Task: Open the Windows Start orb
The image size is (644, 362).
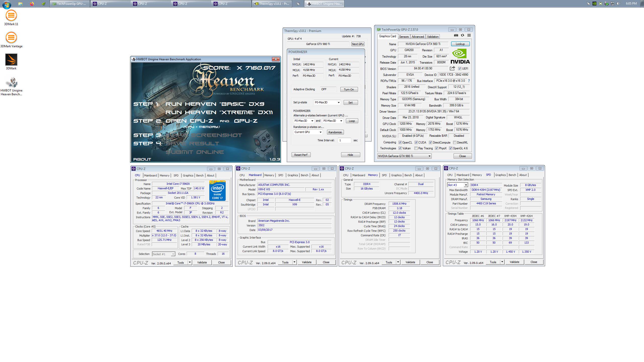Action: pos(7,4)
